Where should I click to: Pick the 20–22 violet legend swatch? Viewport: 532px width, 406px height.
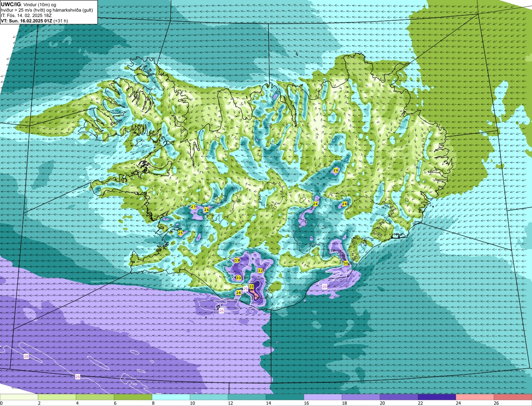coord(399,397)
